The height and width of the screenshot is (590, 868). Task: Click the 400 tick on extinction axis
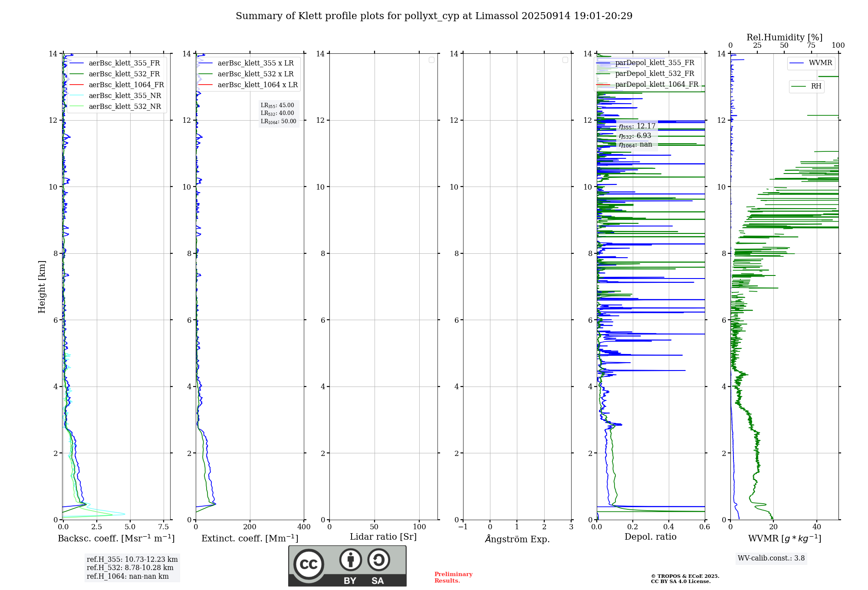(304, 527)
